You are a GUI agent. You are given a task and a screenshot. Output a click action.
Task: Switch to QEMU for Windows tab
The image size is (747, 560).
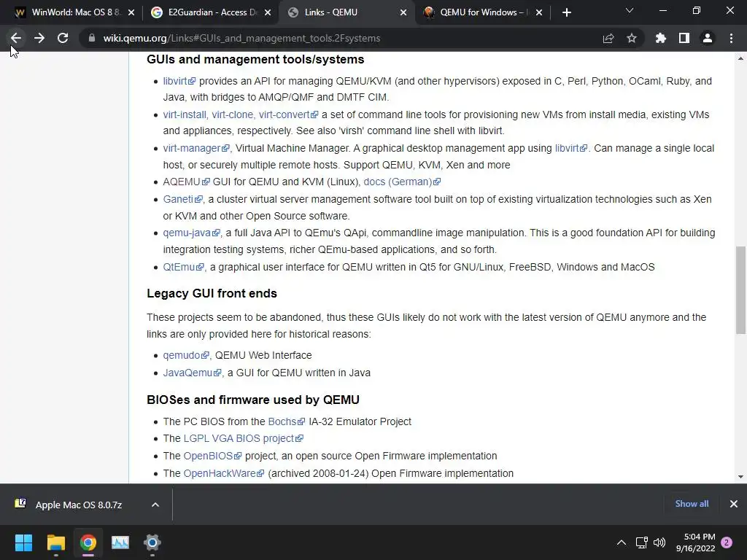tap(481, 12)
